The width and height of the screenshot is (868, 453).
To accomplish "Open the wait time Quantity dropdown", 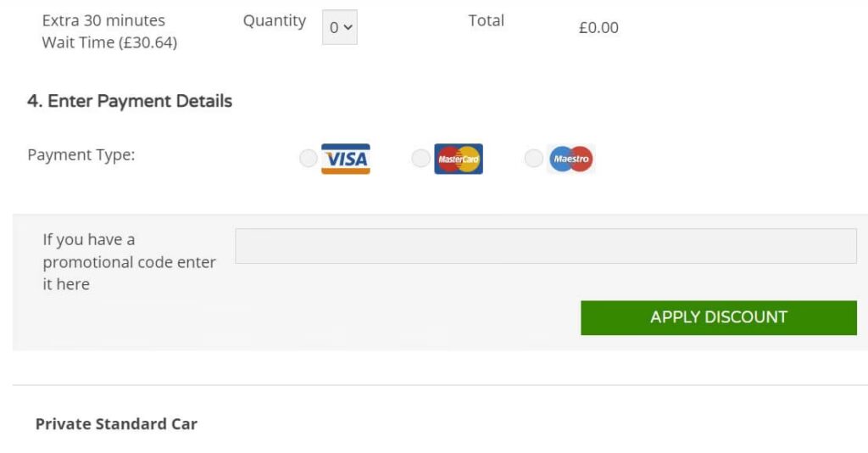I will pyautogui.click(x=339, y=28).
